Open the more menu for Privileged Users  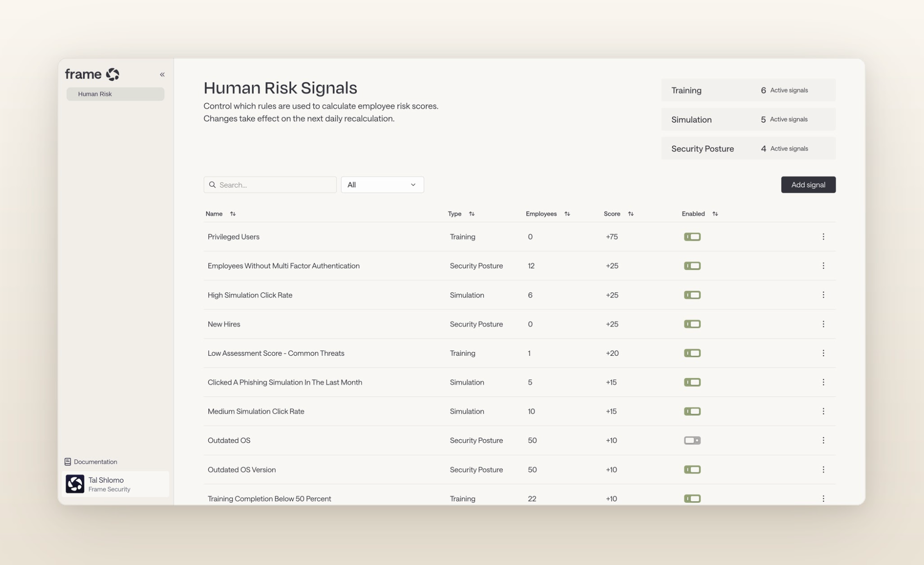click(x=823, y=237)
